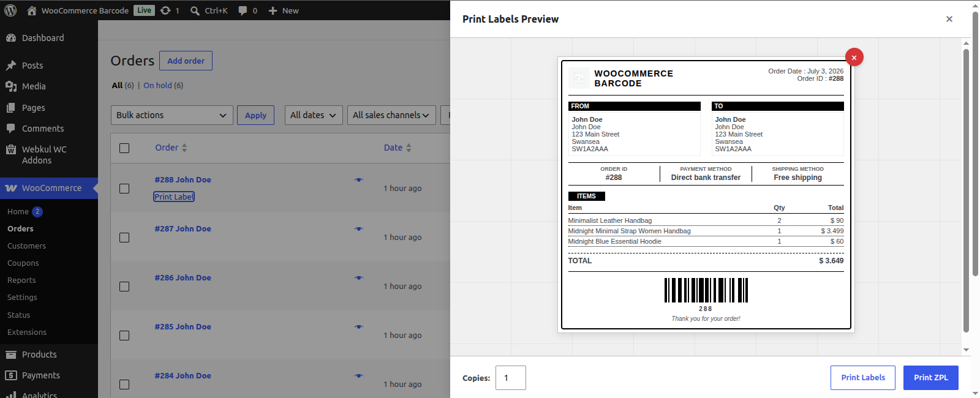Check the box for order #286
The width and height of the screenshot is (980, 398).
click(124, 287)
